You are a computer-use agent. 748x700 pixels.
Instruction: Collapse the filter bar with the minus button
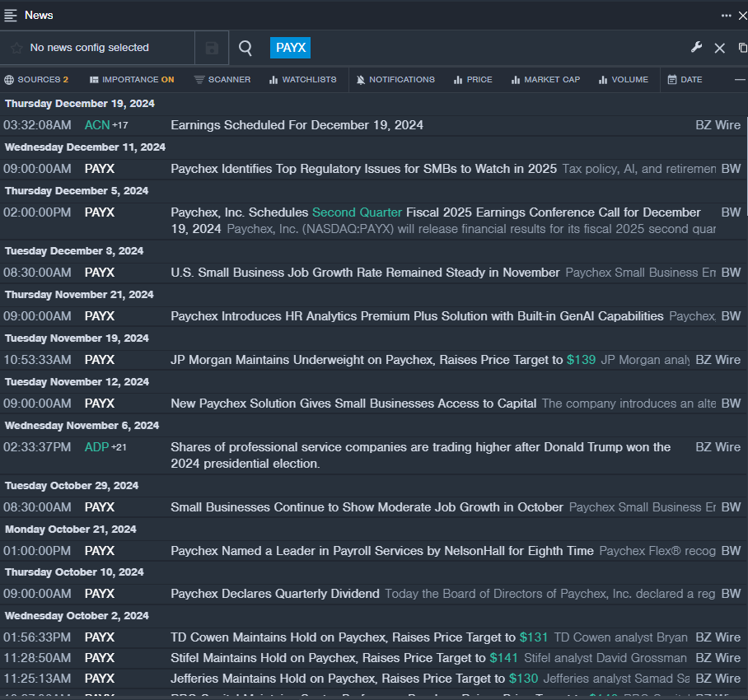(739, 80)
